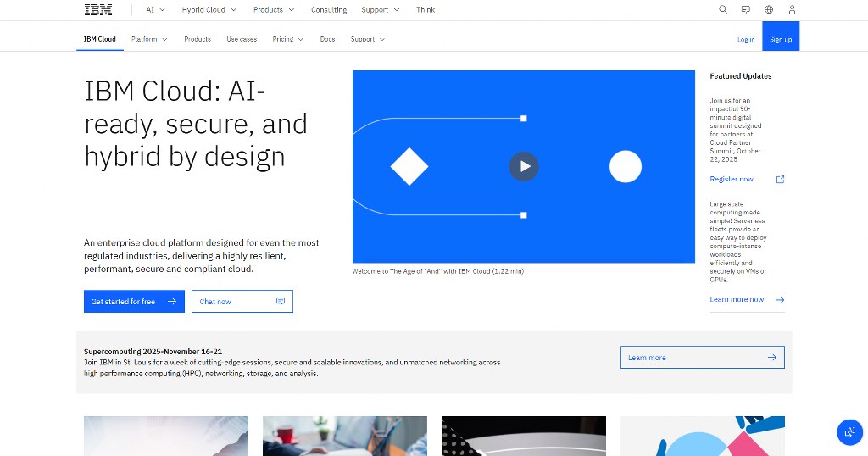Click chat icon inside Chat now button
This screenshot has height=456, width=868.
pos(281,302)
